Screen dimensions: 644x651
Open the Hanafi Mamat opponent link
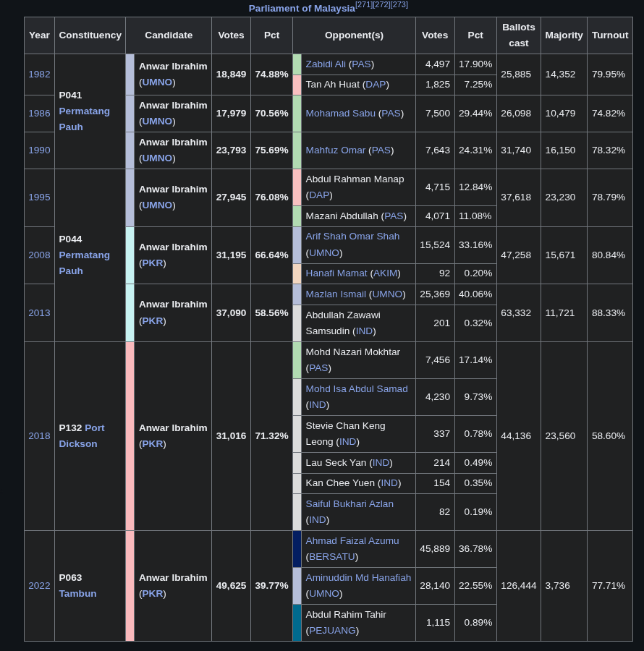click(x=336, y=273)
